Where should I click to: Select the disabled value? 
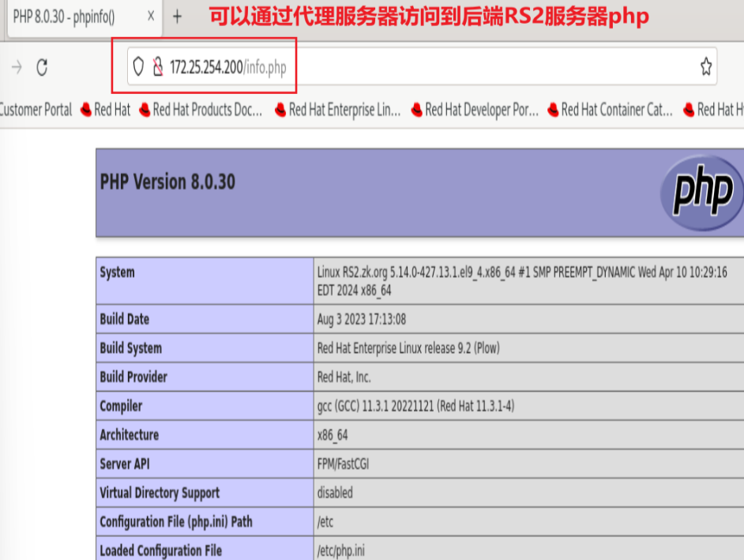click(335, 493)
